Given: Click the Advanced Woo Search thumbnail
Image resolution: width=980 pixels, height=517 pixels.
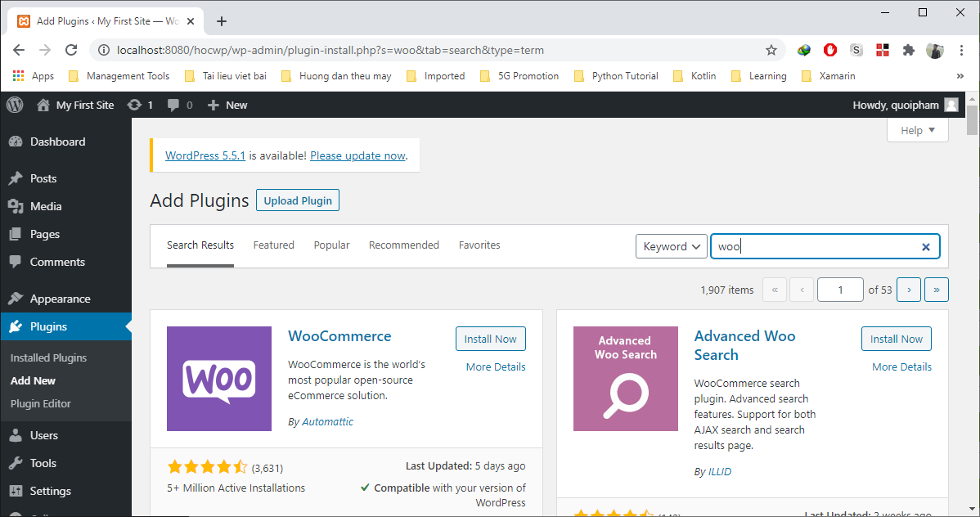Looking at the screenshot, I should (626, 379).
